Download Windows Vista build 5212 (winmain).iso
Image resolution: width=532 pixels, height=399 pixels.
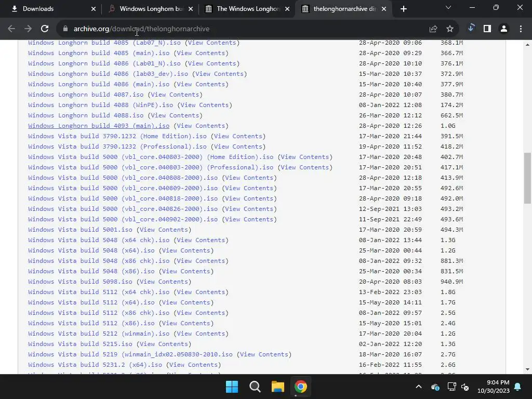[99, 334]
